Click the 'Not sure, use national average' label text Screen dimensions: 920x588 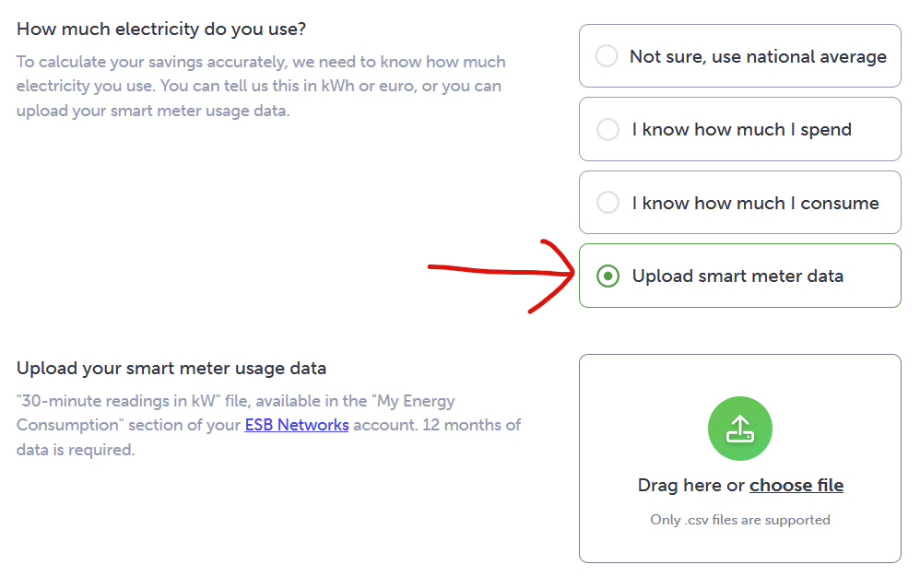758,57
